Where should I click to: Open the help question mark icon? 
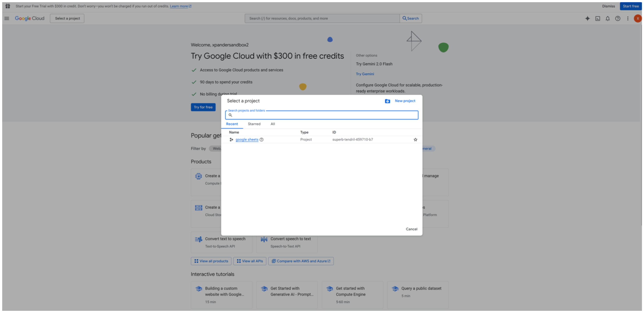click(x=617, y=18)
